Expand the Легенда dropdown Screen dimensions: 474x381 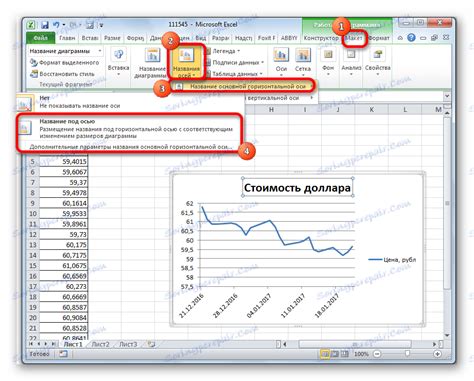click(223, 51)
